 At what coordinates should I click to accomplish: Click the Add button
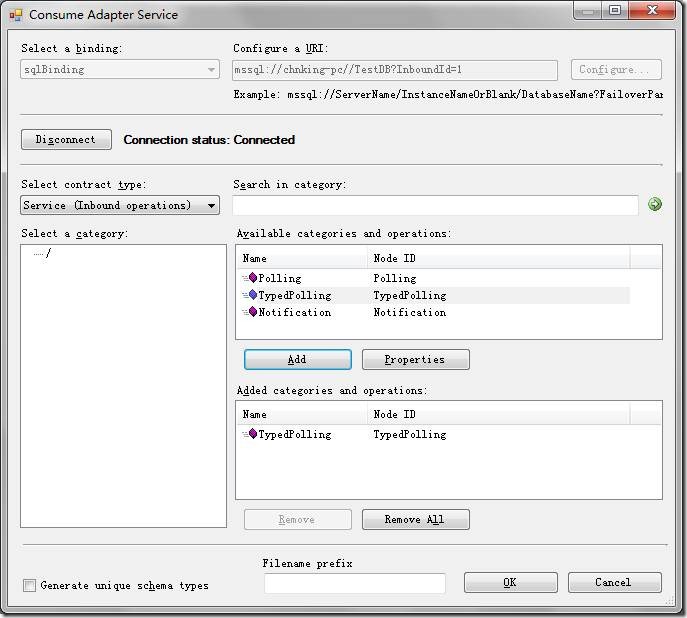(x=297, y=359)
